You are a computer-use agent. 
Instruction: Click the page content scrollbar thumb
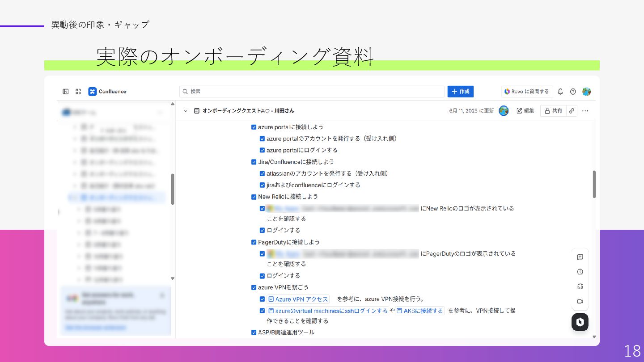(x=594, y=184)
